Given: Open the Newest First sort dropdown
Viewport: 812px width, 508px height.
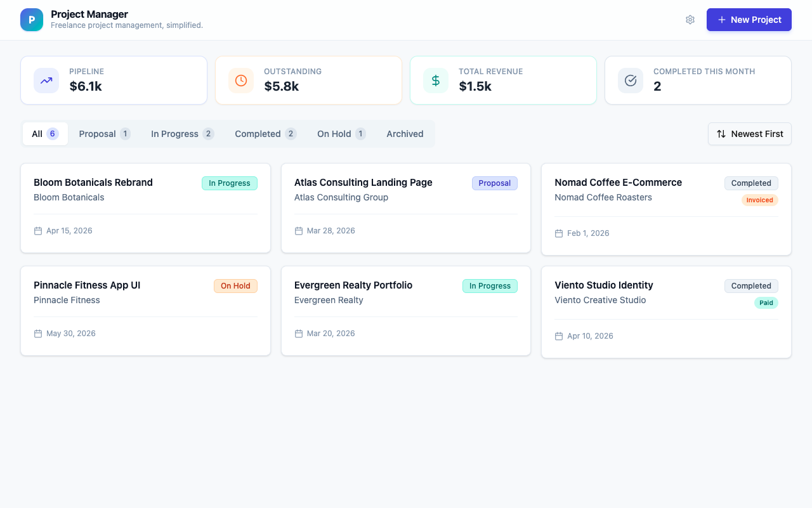Looking at the screenshot, I should [750, 134].
